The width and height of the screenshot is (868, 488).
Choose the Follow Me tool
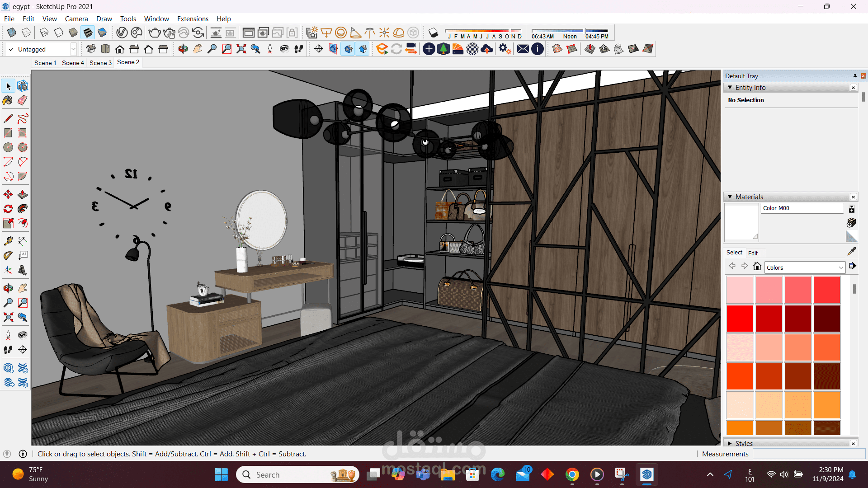[x=23, y=209]
